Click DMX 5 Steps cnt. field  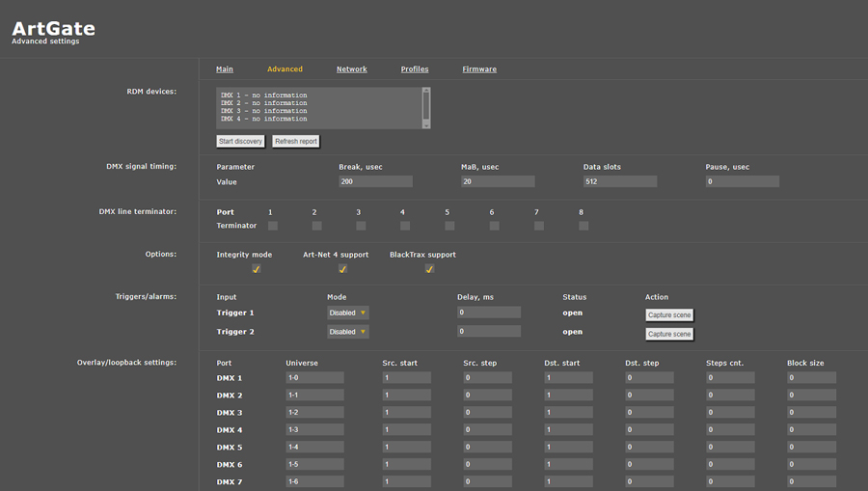(730, 447)
